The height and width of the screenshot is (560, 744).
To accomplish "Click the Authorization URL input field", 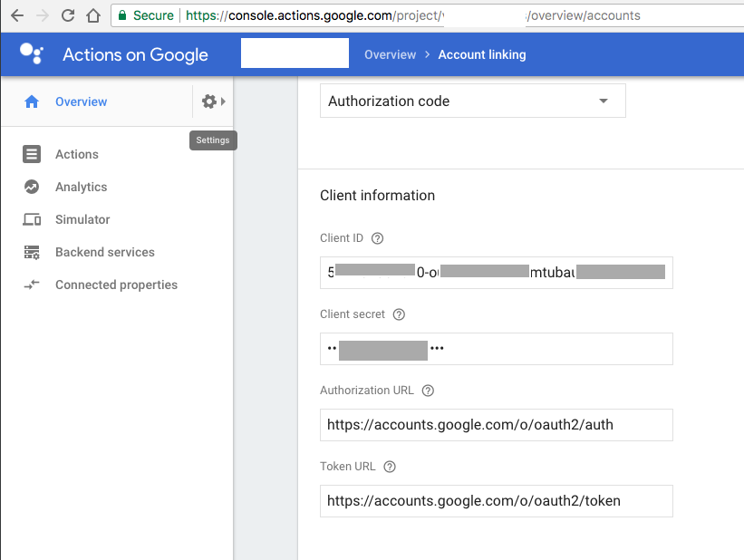I will click(x=496, y=424).
